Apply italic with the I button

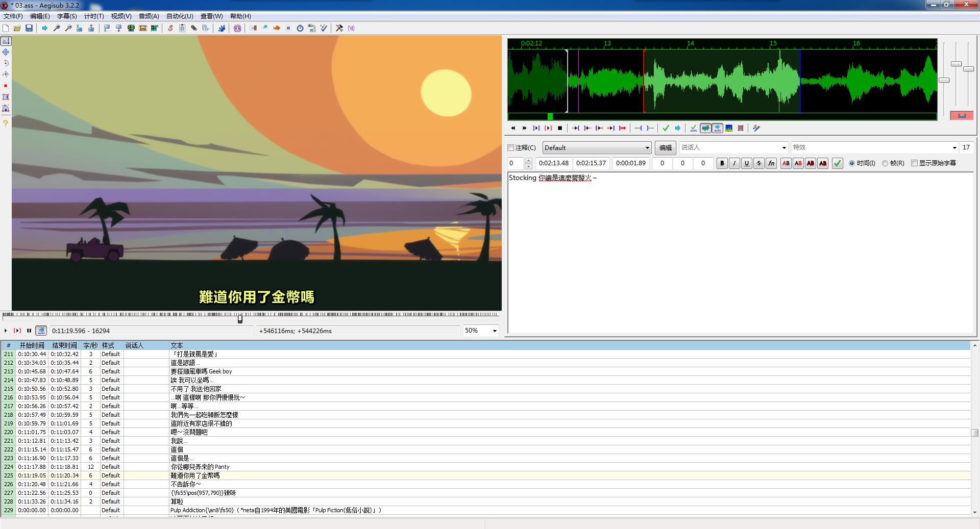734,163
